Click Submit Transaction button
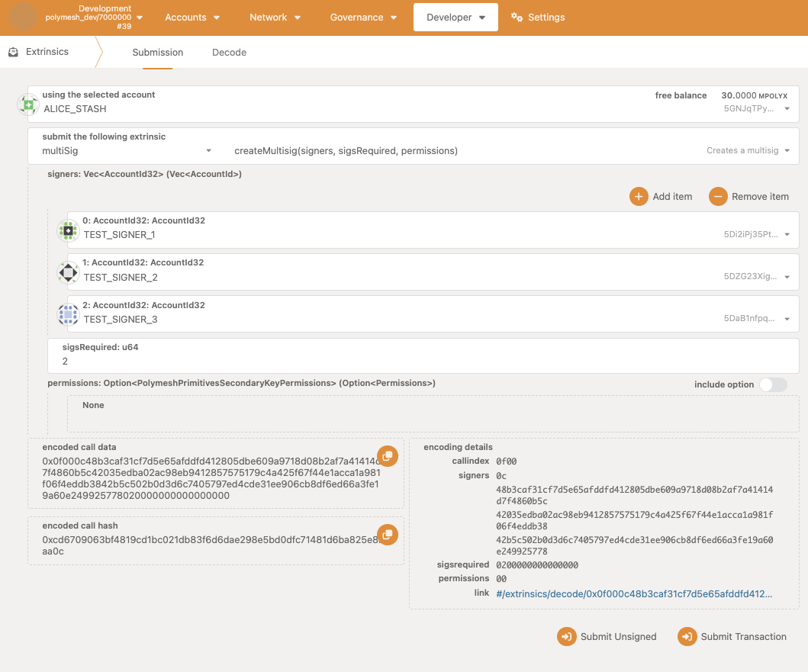 [732, 637]
